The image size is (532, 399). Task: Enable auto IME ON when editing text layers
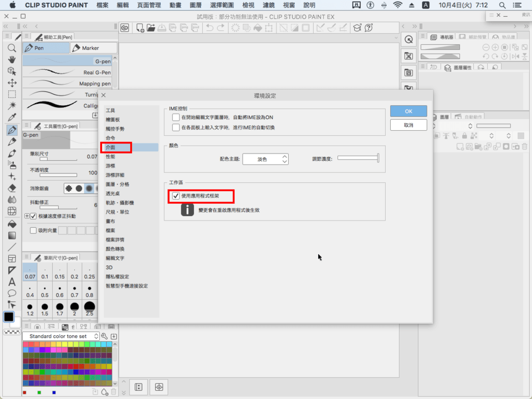pos(176,117)
